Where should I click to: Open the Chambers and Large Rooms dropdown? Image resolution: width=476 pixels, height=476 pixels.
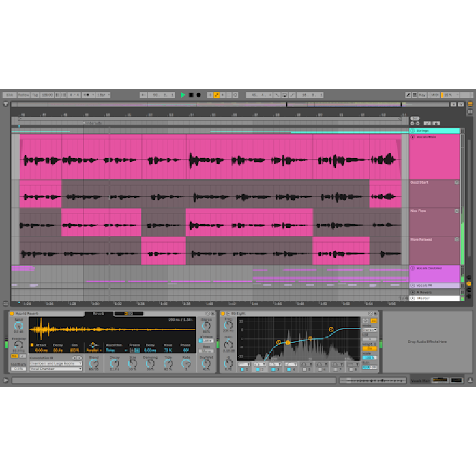click(55, 363)
